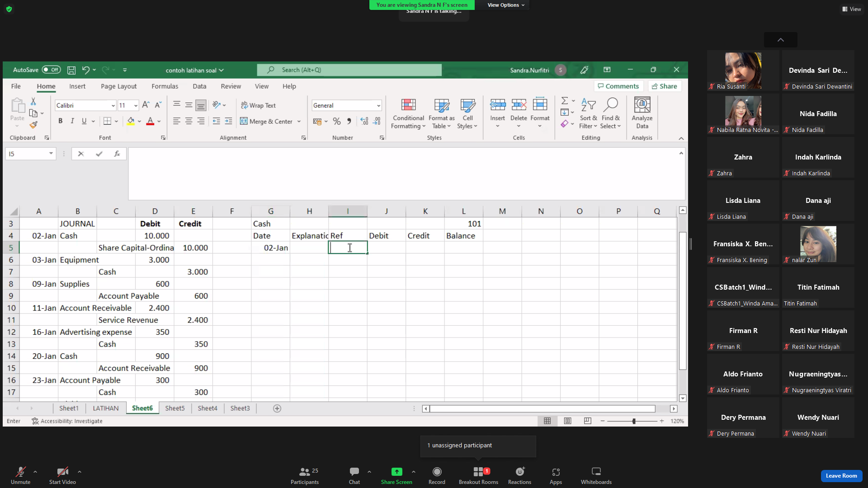Open the Sheet5 sheet tab

tap(175, 408)
